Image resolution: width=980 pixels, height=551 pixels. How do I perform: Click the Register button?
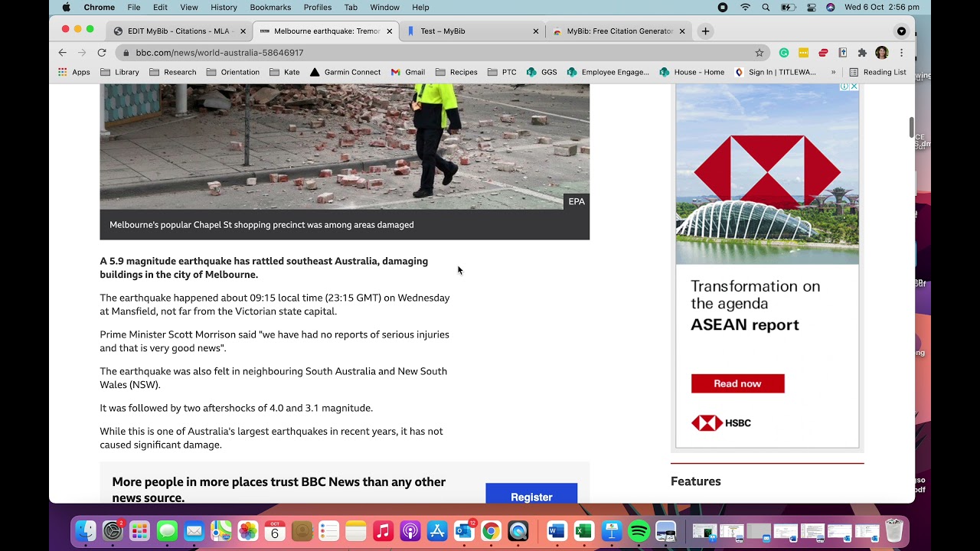pyautogui.click(x=531, y=494)
